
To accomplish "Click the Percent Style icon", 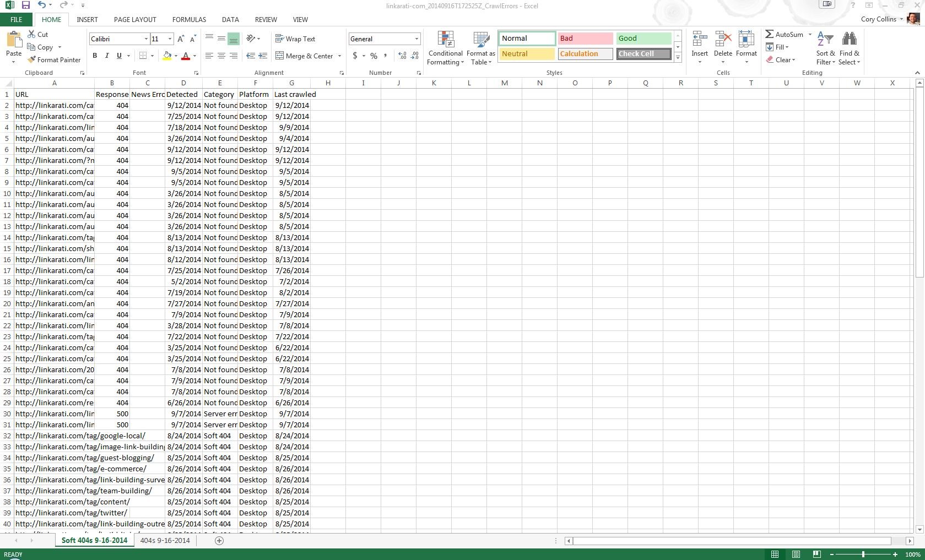I will 374,56.
